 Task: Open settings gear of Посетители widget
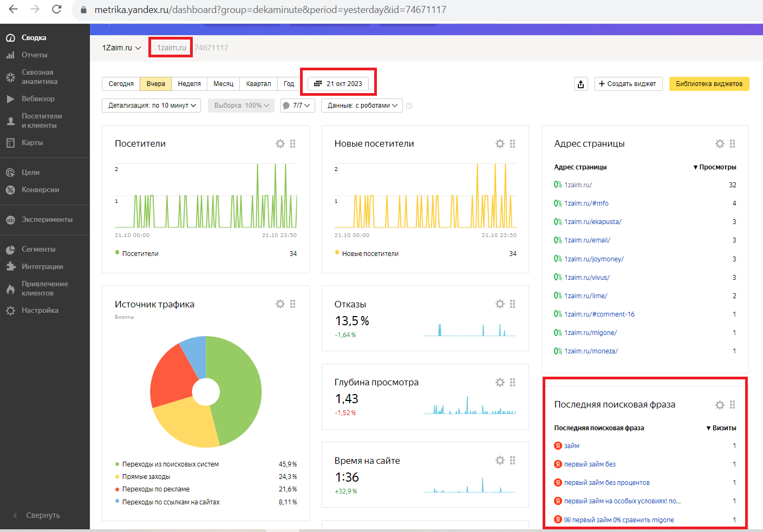pyautogui.click(x=280, y=144)
